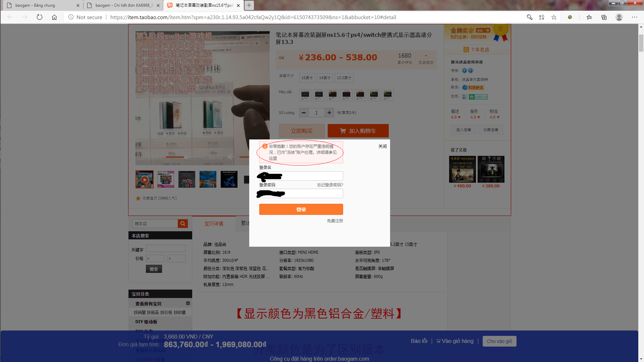
Task: Open the ¥480.00 recommended product thumbnail
Action: click(463, 169)
